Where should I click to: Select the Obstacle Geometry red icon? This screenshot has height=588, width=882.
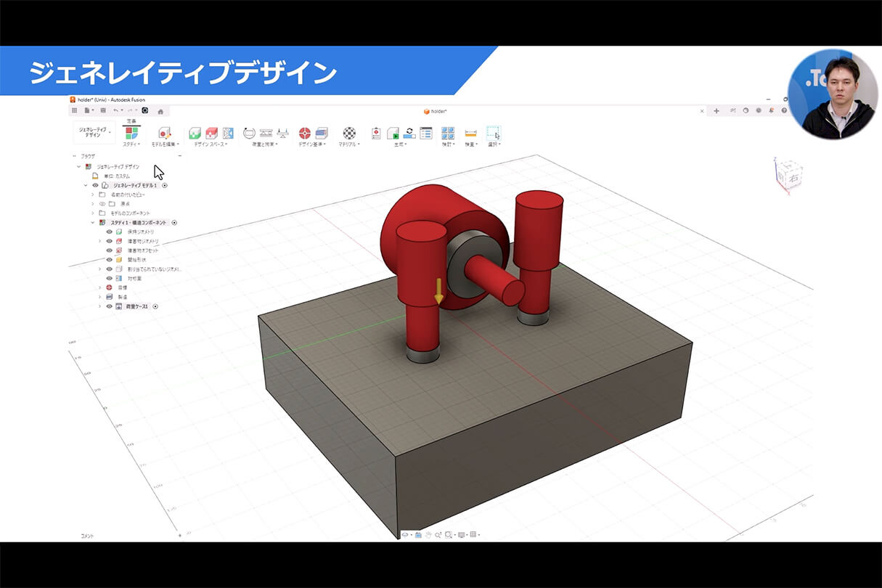[211, 133]
